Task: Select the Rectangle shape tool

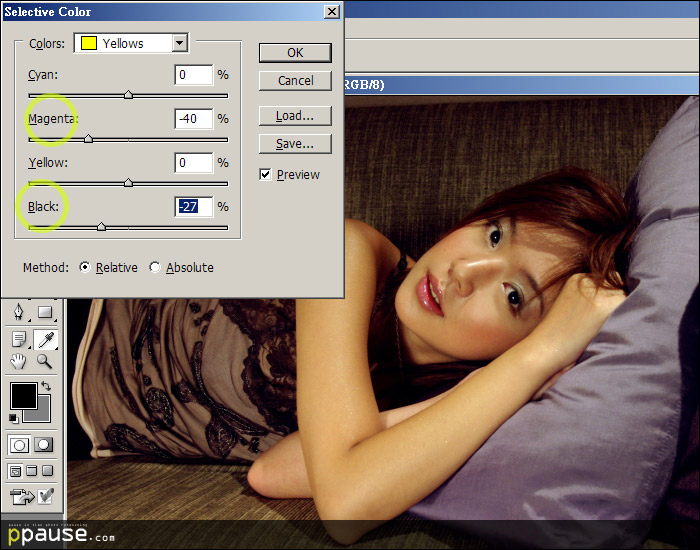Action: coord(45,315)
